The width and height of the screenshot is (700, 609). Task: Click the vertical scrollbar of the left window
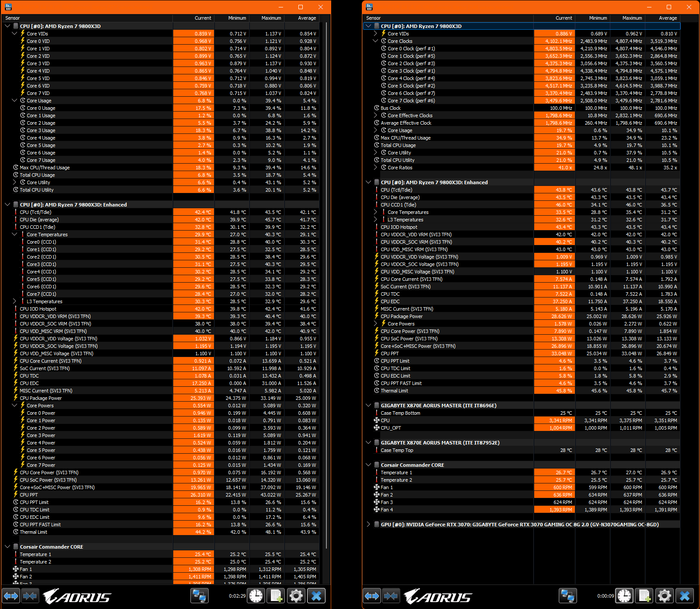tap(327, 284)
